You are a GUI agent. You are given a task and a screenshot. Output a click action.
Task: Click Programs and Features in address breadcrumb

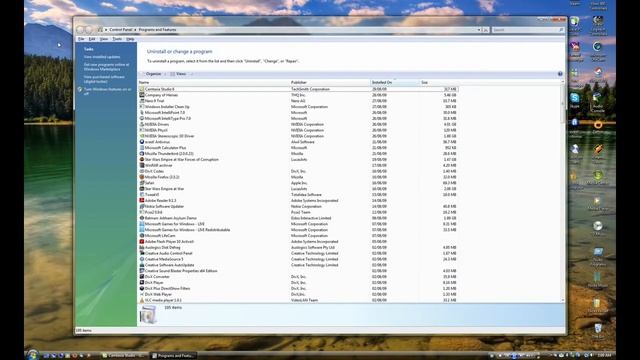[158, 30]
